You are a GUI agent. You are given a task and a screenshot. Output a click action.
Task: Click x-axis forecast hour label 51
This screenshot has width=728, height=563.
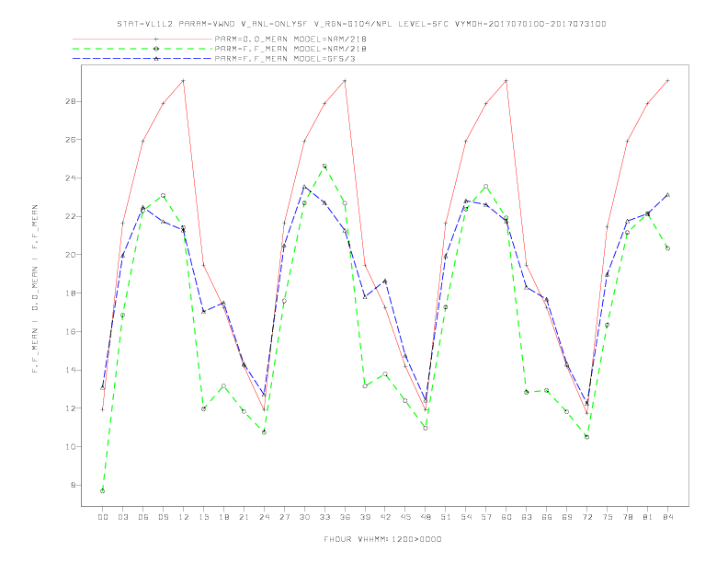click(446, 517)
